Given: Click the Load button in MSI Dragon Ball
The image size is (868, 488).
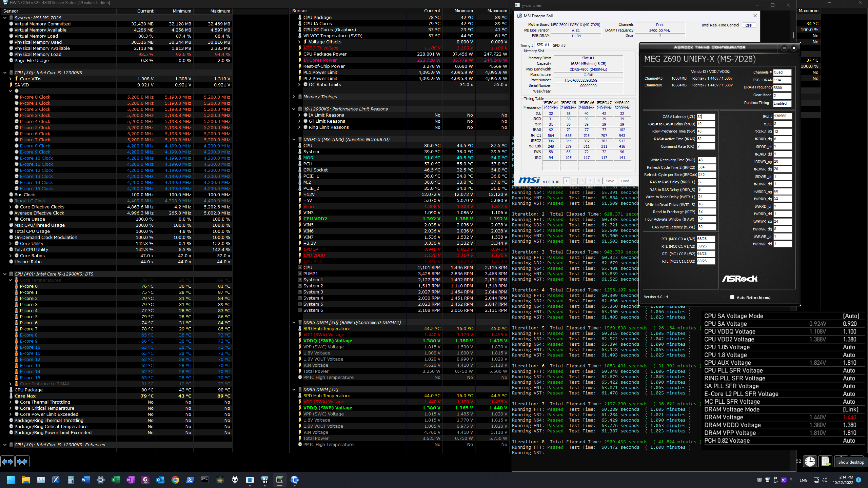Looking at the screenshot, I should click(x=625, y=181).
